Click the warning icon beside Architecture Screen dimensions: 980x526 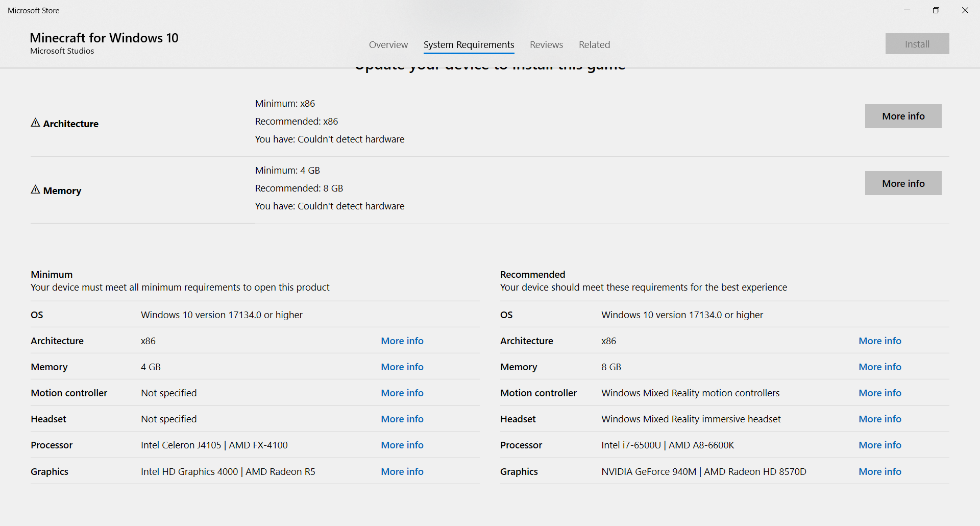tap(35, 123)
